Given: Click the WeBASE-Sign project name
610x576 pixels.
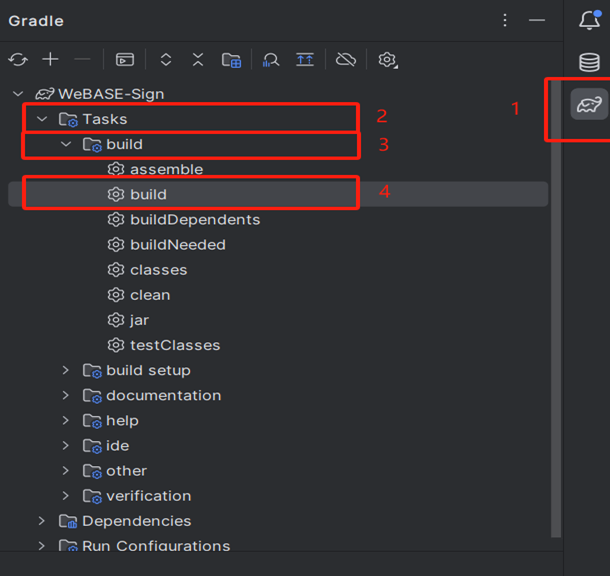Looking at the screenshot, I should point(111,94).
